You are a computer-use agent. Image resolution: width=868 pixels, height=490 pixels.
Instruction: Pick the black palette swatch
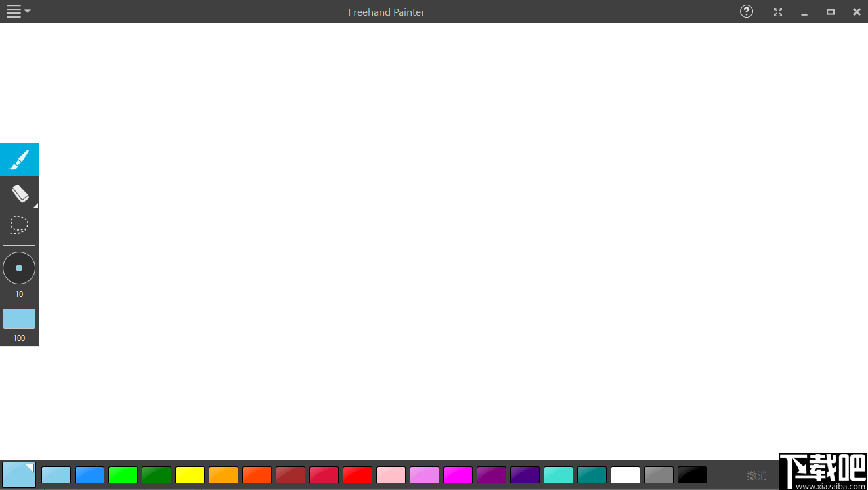pos(693,475)
